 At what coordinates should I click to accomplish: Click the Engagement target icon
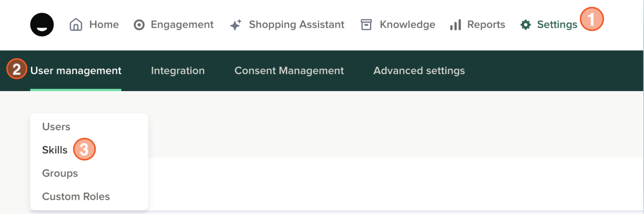click(139, 25)
